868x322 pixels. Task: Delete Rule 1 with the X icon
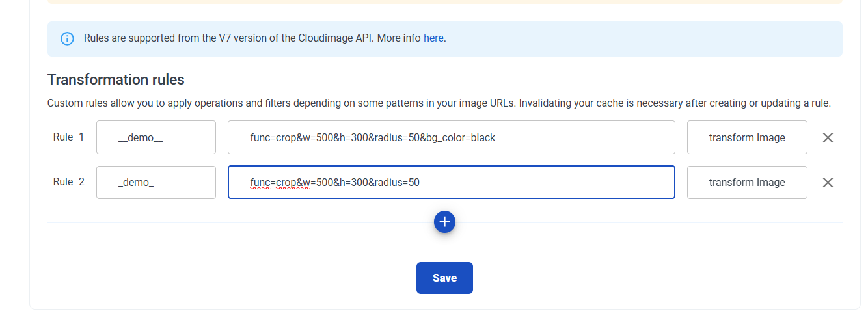[828, 137]
